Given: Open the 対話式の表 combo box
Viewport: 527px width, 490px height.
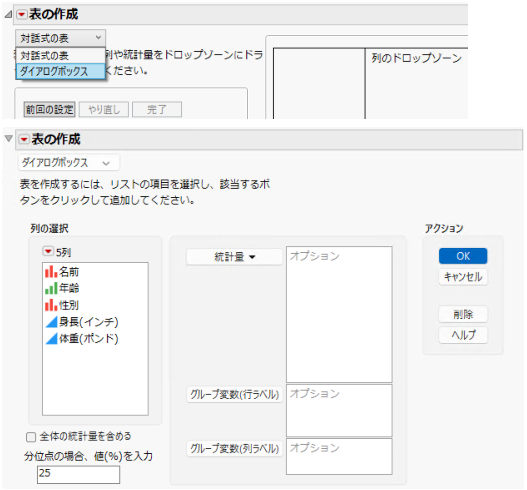Looking at the screenshot, I should coord(60,38).
